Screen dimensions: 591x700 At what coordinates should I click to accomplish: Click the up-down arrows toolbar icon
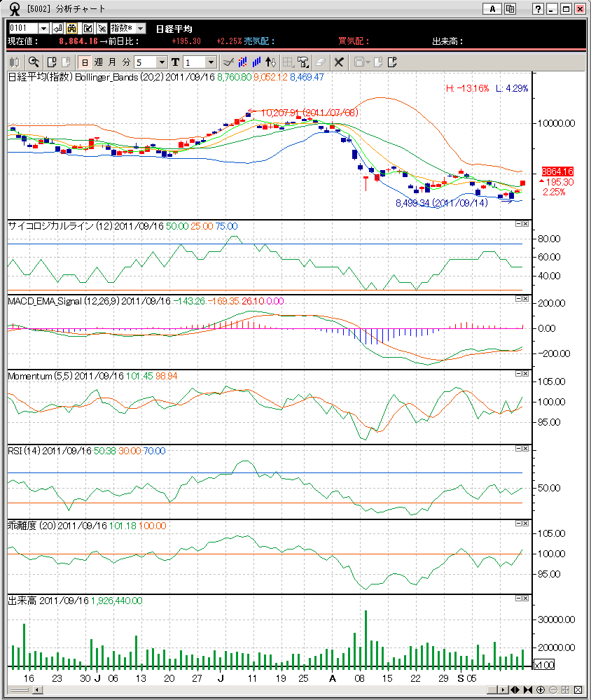271,62
